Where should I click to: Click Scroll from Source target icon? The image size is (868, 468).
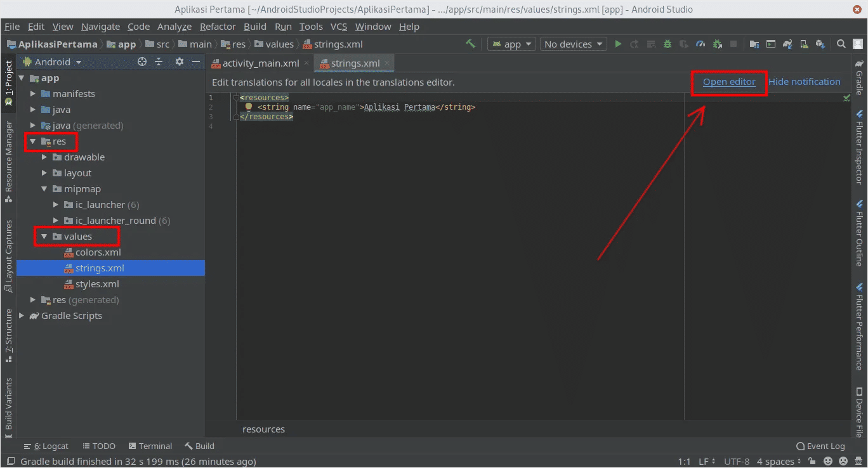pyautogui.click(x=142, y=62)
